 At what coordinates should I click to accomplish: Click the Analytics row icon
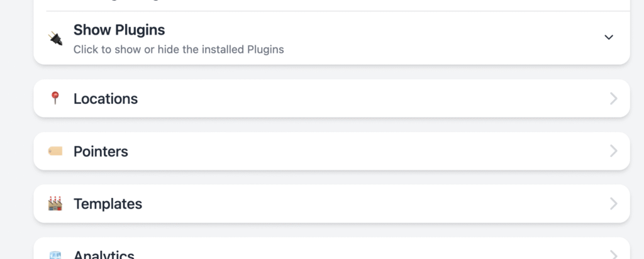pos(55,255)
